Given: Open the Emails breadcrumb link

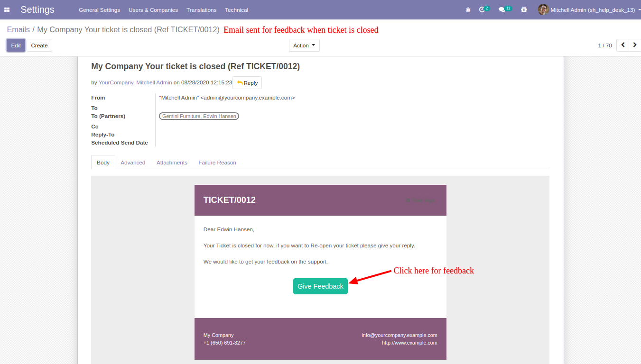Looking at the screenshot, I should 18,30.
